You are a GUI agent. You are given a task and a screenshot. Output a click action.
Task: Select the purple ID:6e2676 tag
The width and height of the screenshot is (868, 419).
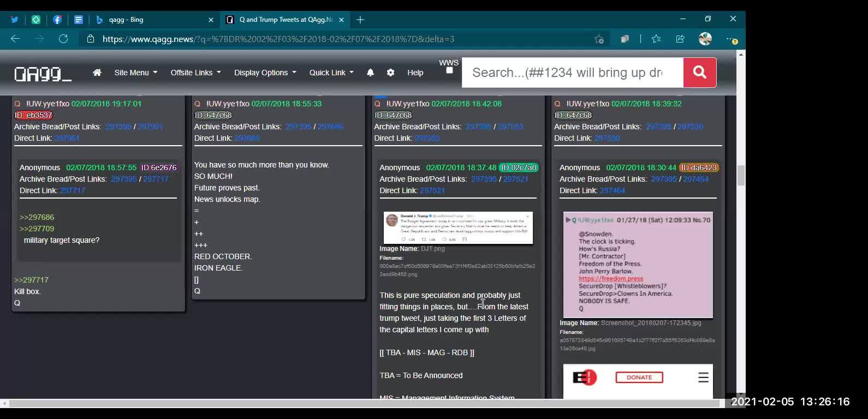coord(159,167)
